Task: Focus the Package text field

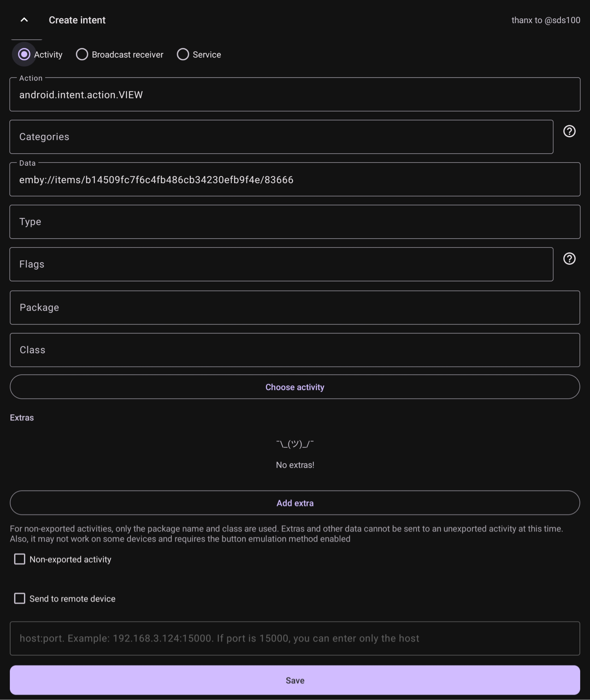Action: (295, 307)
